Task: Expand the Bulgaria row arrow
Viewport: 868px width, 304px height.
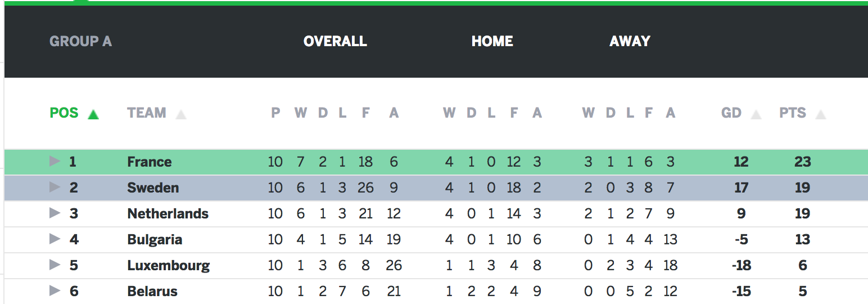Action: click(x=55, y=239)
